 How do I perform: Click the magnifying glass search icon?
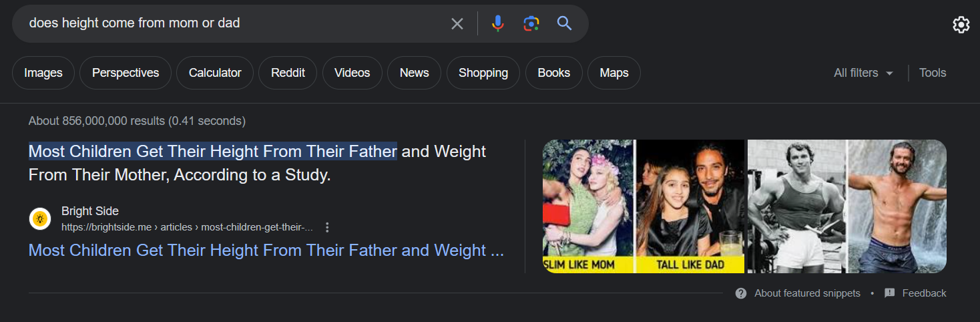point(565,24)
